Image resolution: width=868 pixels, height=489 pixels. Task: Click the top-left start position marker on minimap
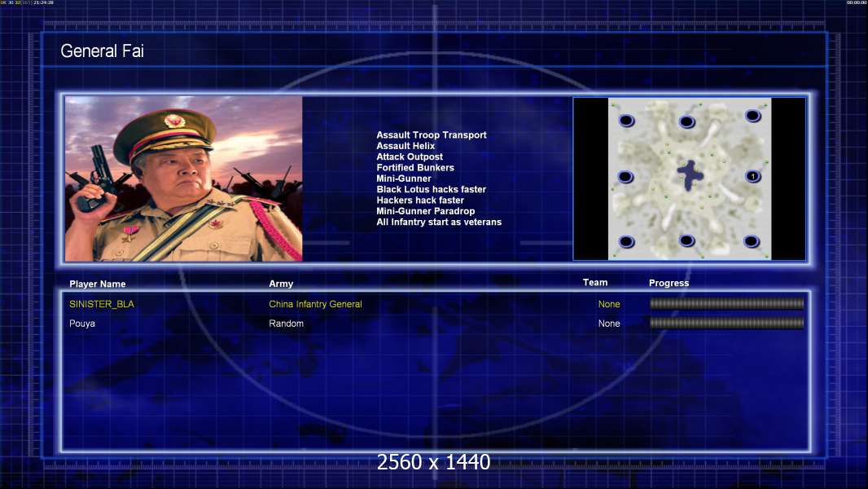coord(626,120)
